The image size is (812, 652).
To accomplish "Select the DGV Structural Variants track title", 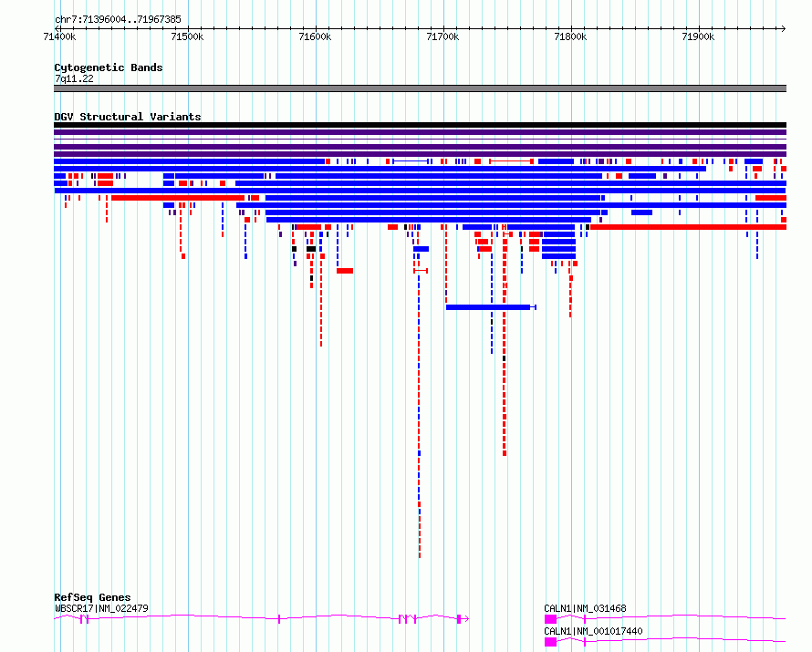I will 128,117.
